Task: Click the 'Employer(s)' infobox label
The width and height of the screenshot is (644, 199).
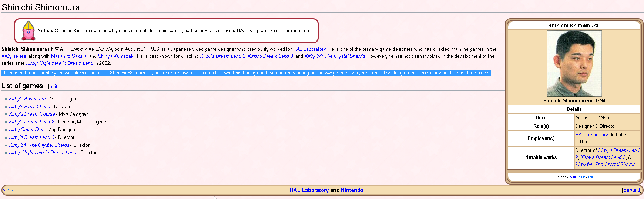Action: [x=541, y=138]
